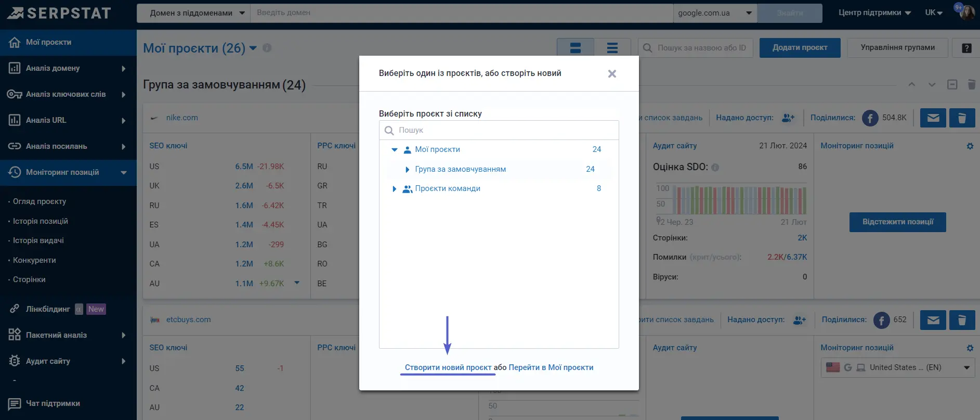980x420 pixels.
Task: Click email envelope button for etcbuys.com
Action: tap(933, 320)
